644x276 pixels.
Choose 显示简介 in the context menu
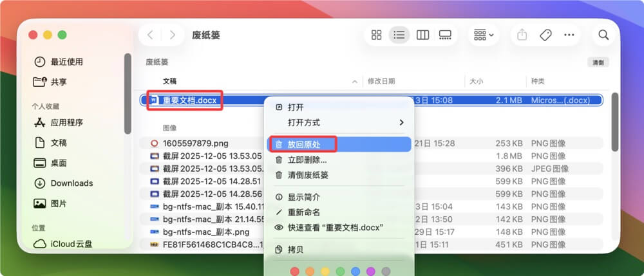[x=339, y=198]
